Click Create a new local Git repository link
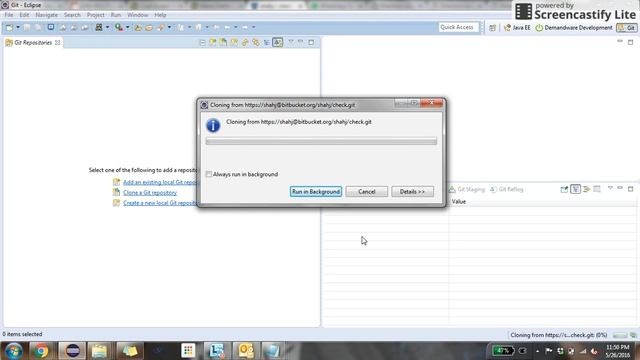The height and width of the screenshot is (360, 640). [160, 203]
